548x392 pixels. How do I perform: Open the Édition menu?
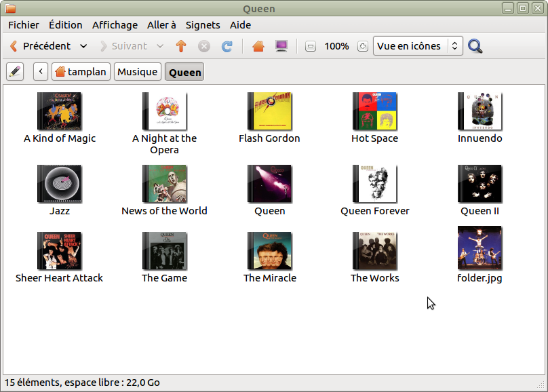click(x=66, y=25)
